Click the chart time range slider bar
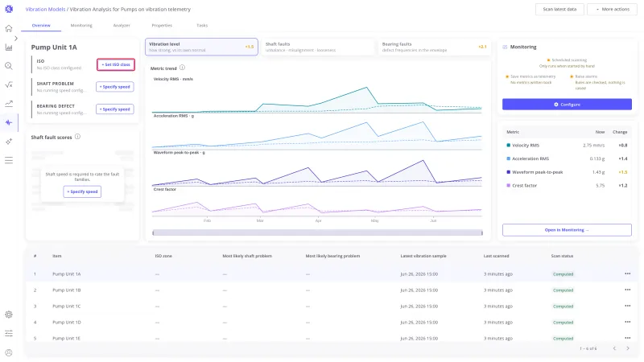Viewport: 644px width, 362px height. pyautogui.click(x=317, y=232)
